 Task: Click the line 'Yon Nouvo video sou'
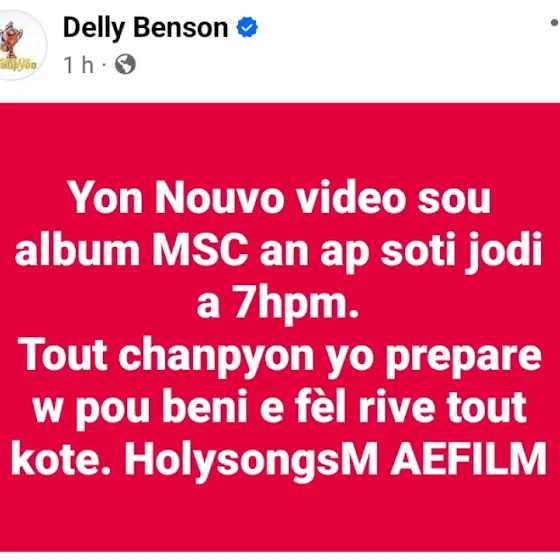(x=280, y=198)
